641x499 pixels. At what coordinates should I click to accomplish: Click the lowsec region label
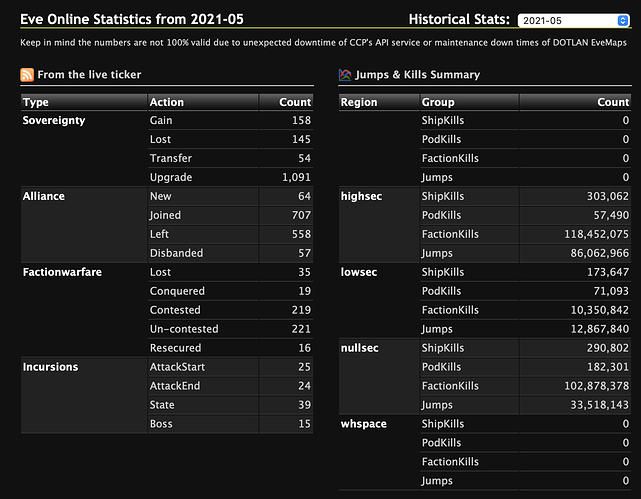[x=359, y=272]
